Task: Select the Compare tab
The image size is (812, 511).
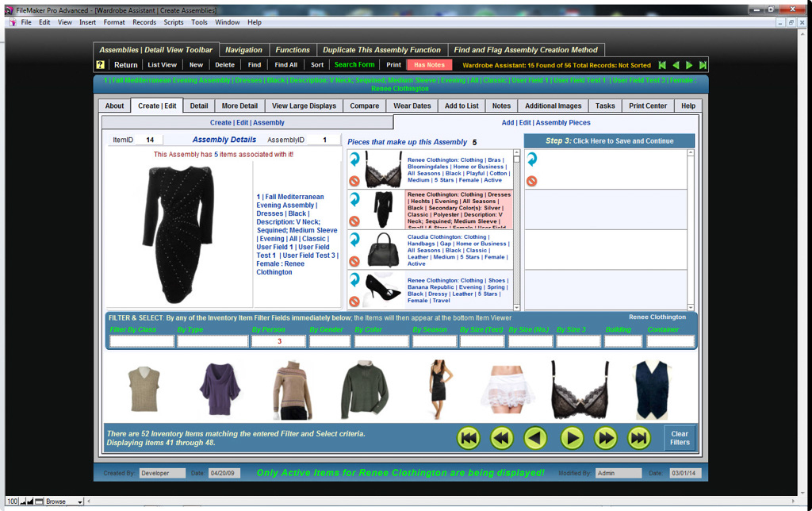Action: click(365, 106)
